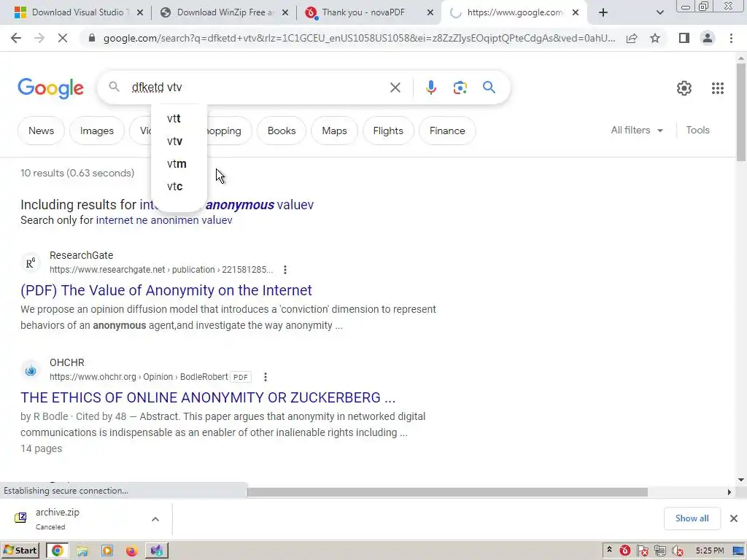Open OHCHR result options menu
Image resolution: width=747 pixels, height=560 pixels.
click(x=266, y=377)
